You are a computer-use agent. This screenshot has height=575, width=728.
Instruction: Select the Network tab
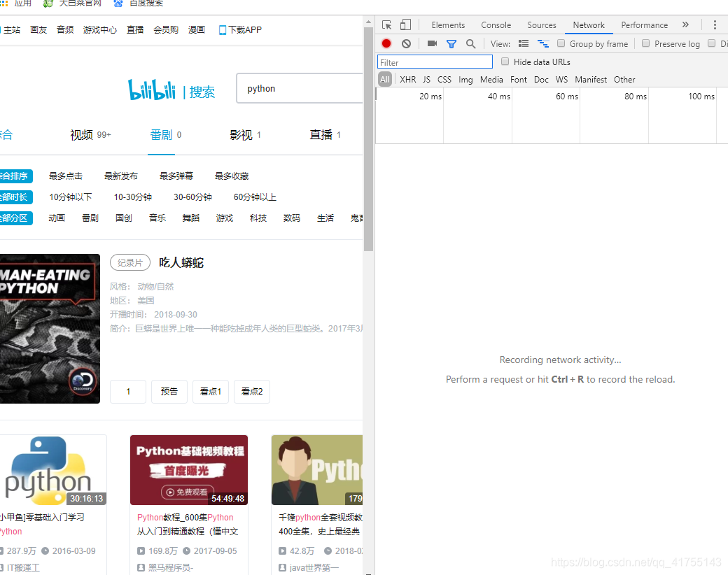[x=589, y=25]
